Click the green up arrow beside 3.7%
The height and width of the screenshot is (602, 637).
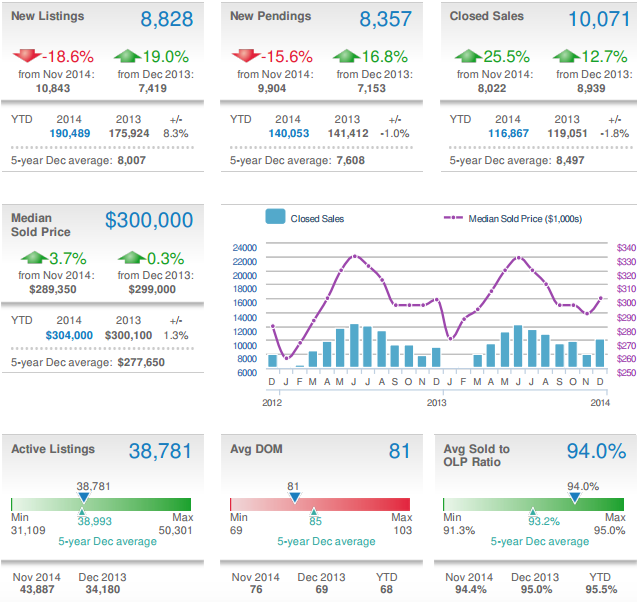[x=34, y=257]
